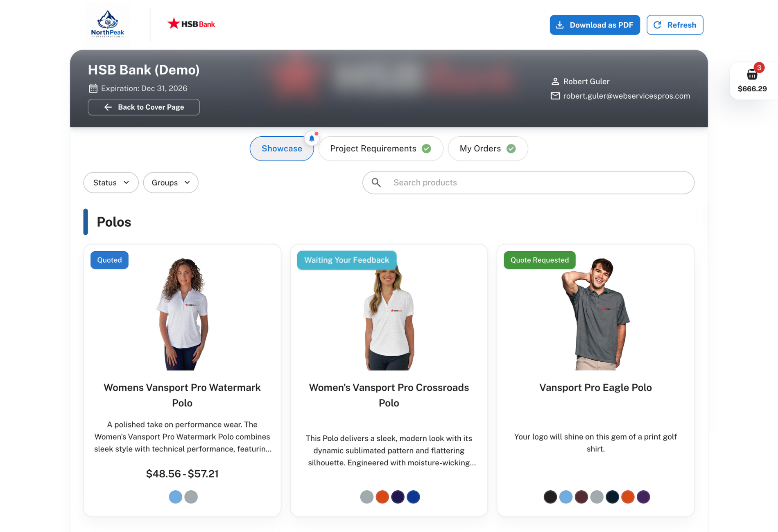Choose the maroon swatch on Eagle Polo
Screen dimensions: 778x532
[x=581, y=497]
